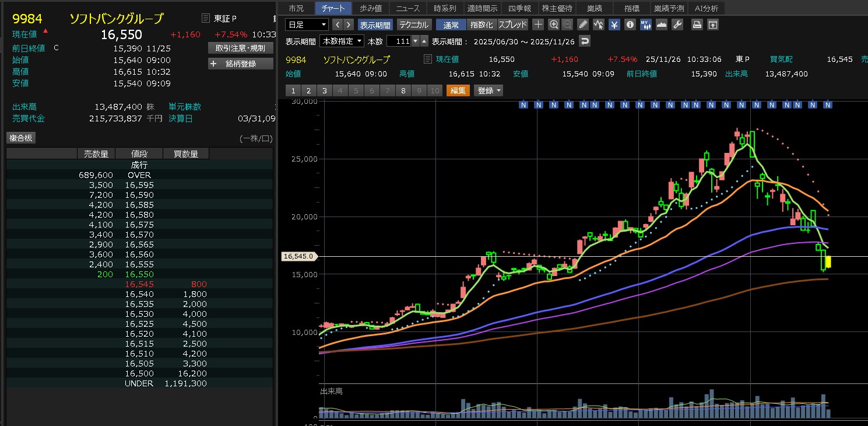Toggle 指数化 indexed chart mode

482,25
